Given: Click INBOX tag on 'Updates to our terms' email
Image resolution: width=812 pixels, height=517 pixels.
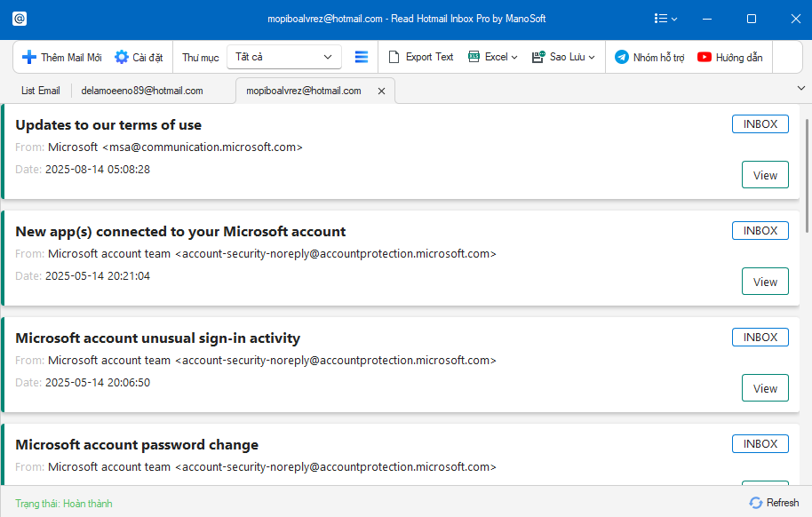Looking at the screenshot, I should tap(760, 124).
